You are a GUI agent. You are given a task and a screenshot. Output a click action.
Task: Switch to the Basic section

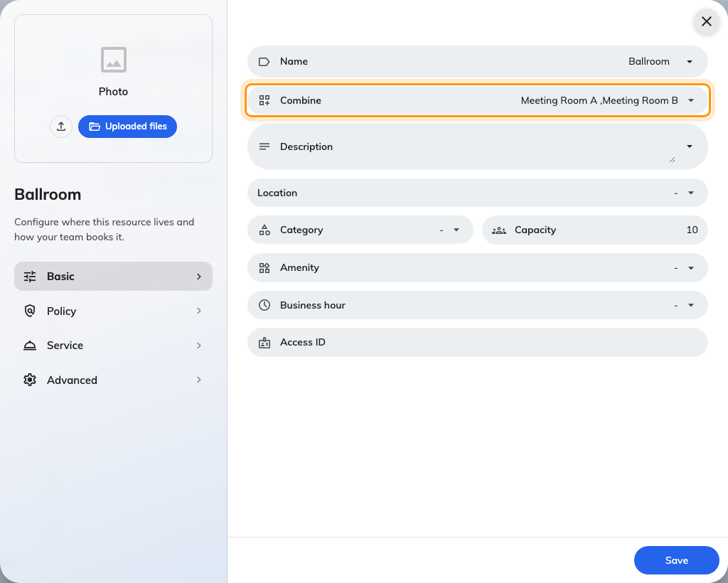coord(113,276)
